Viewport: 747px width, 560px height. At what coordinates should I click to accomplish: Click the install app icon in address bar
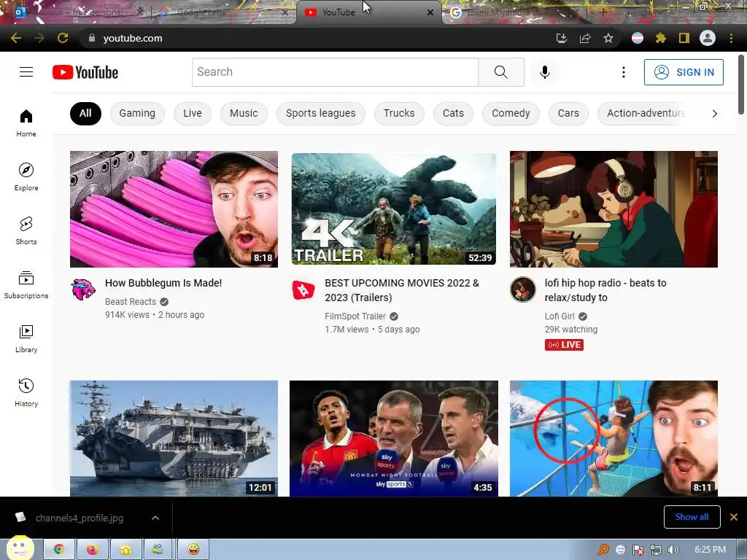(x=562, y=38)
